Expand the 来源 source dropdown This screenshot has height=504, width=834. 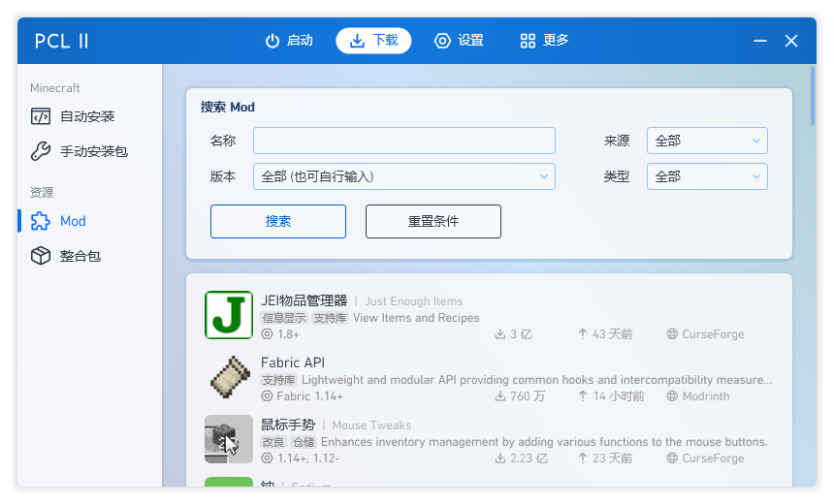[x=707, y=141]
